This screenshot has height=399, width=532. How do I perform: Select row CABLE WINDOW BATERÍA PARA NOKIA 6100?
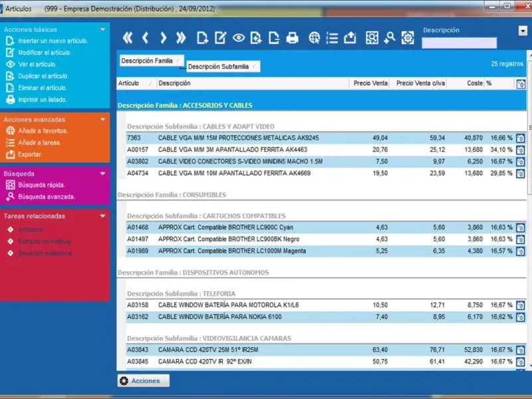(326, 317)
